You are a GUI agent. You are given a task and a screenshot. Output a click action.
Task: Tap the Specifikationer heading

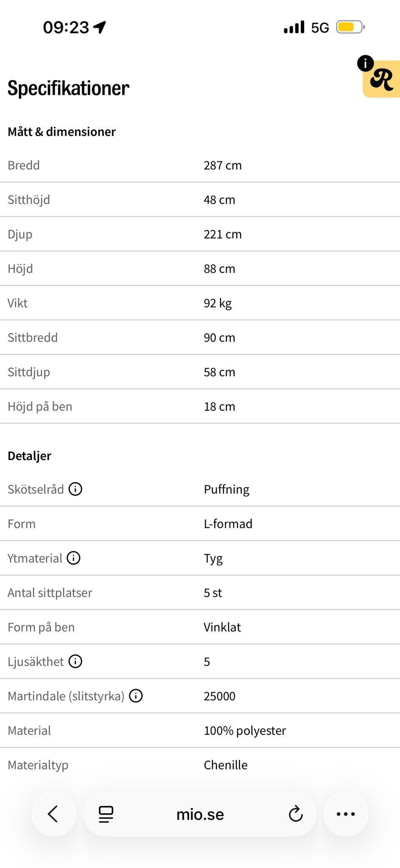69,88
